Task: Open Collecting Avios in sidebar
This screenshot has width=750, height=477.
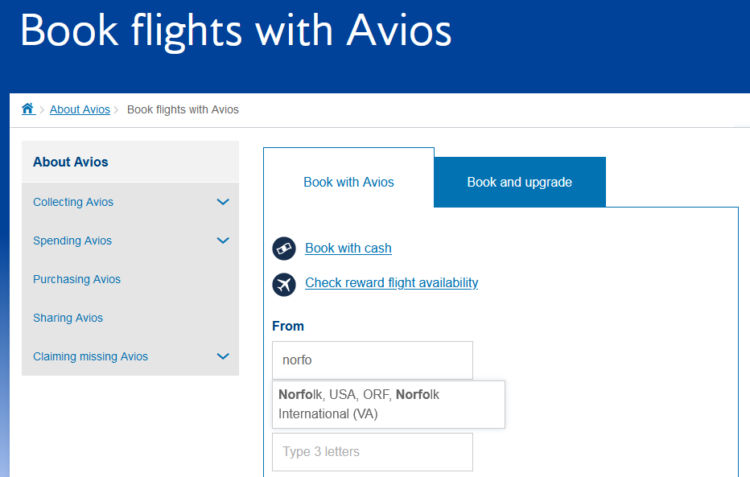Action: pyautogui.click(x=73, y=202)
